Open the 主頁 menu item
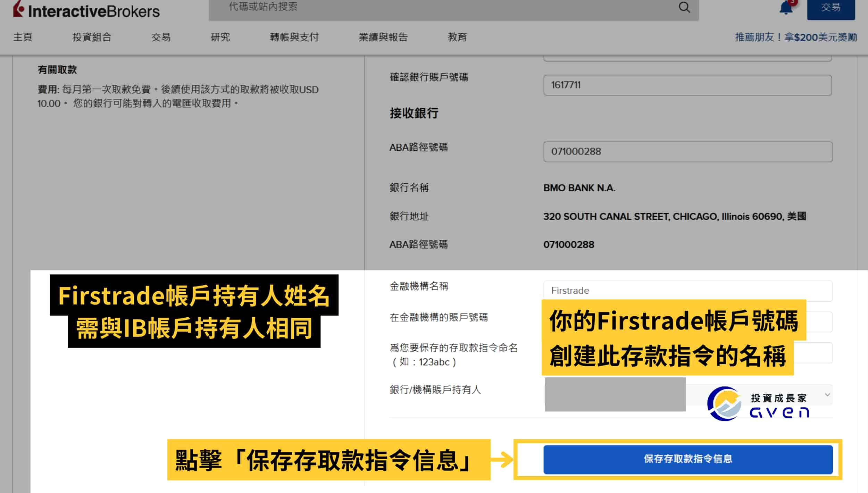Screen dimensions: 868x493 pyautogui.click(x=22, y=37)
